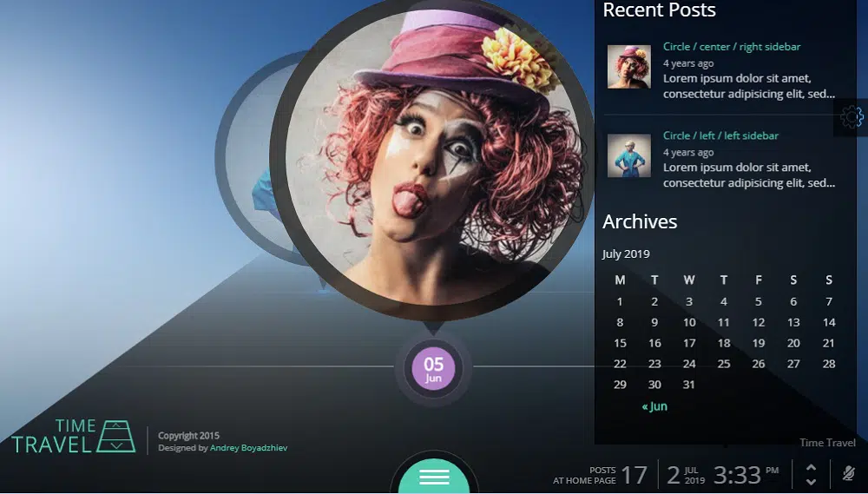
Task: Click the Archives heading
Action: (640, 221)
